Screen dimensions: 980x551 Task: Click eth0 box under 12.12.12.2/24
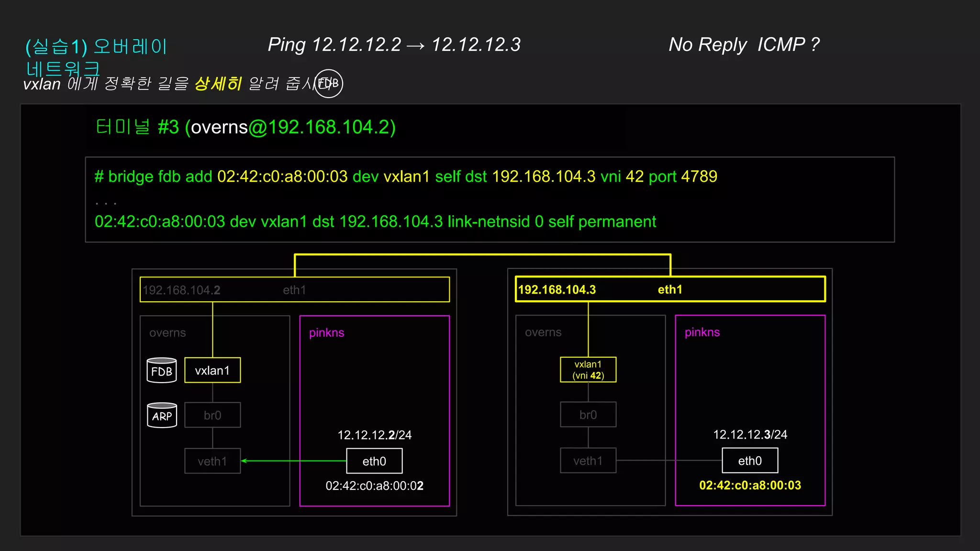coord(374,461)
